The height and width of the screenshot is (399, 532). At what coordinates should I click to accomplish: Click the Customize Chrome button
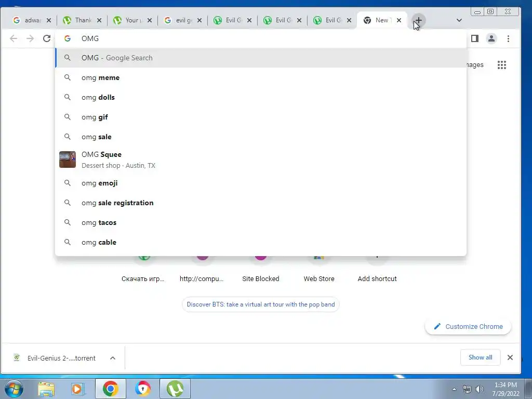(x=468, y=326)
